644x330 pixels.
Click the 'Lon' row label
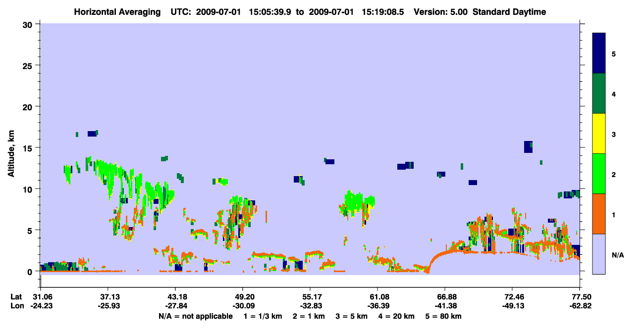click(x=16, y=306)
